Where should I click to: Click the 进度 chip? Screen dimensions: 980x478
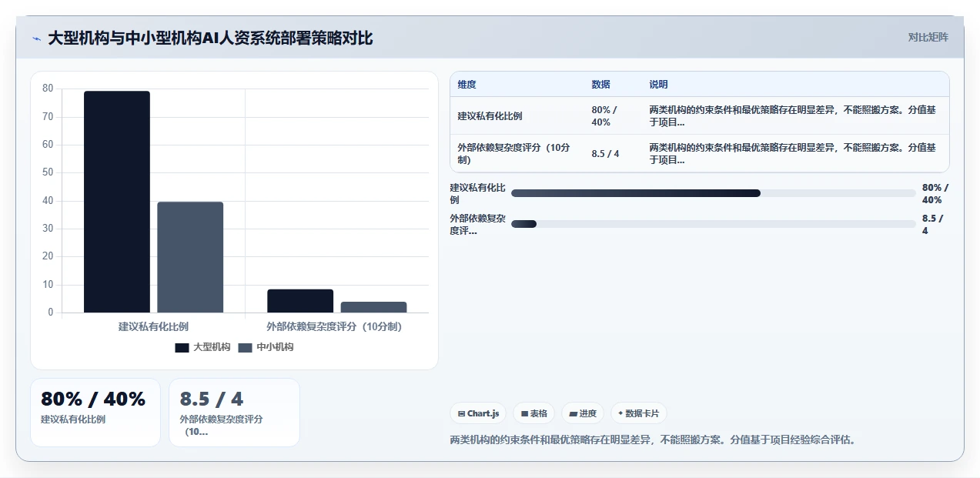tap(583, 413)
